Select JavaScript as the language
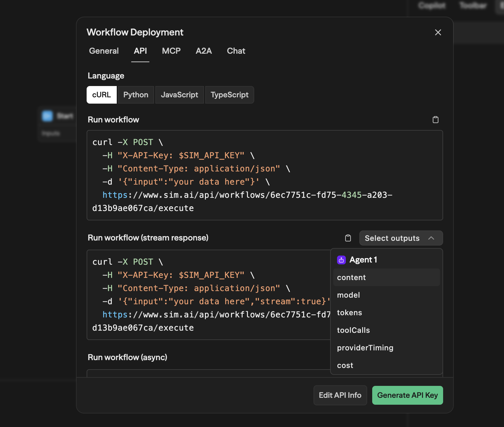The width and height of the screenshot is (504, 427). [180, 95]
